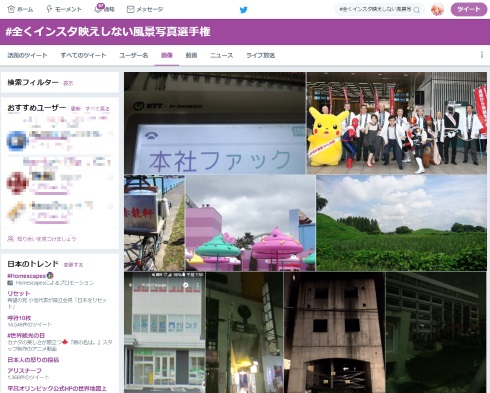This screenshot has height=393, width=490.
Task: Click 知り合いを見つけましょう link
Action: 47,239
